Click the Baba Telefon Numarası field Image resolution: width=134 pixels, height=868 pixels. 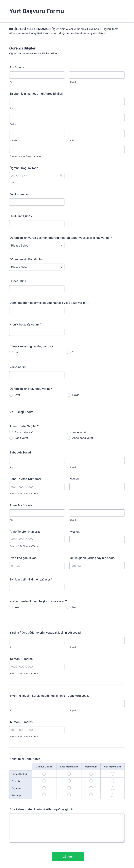click(x=37, y=487)
